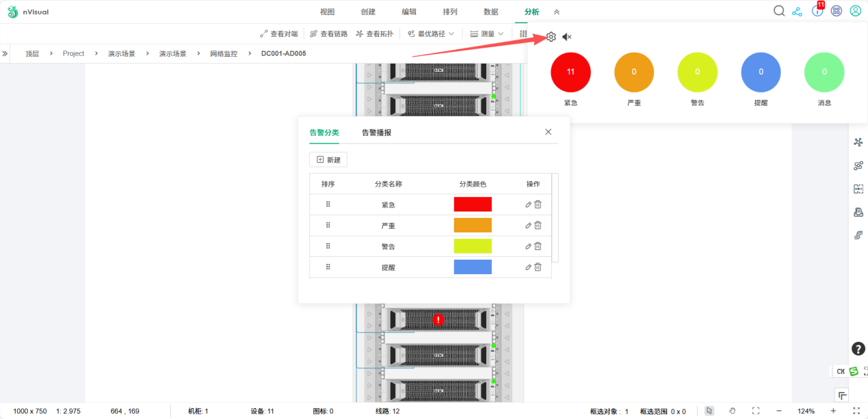Edit the 严重 category with pencil icon

528,225
